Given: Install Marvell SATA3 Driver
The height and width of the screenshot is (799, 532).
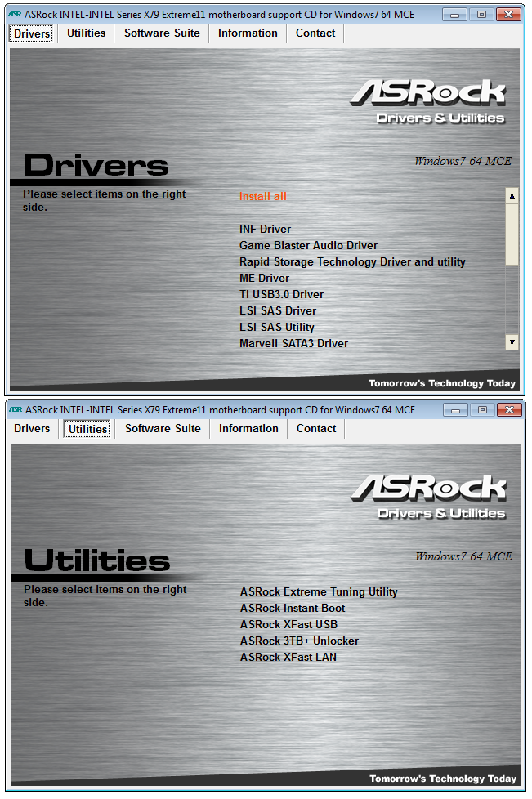Looking at the screenshot, I should (x=293, y=343).
